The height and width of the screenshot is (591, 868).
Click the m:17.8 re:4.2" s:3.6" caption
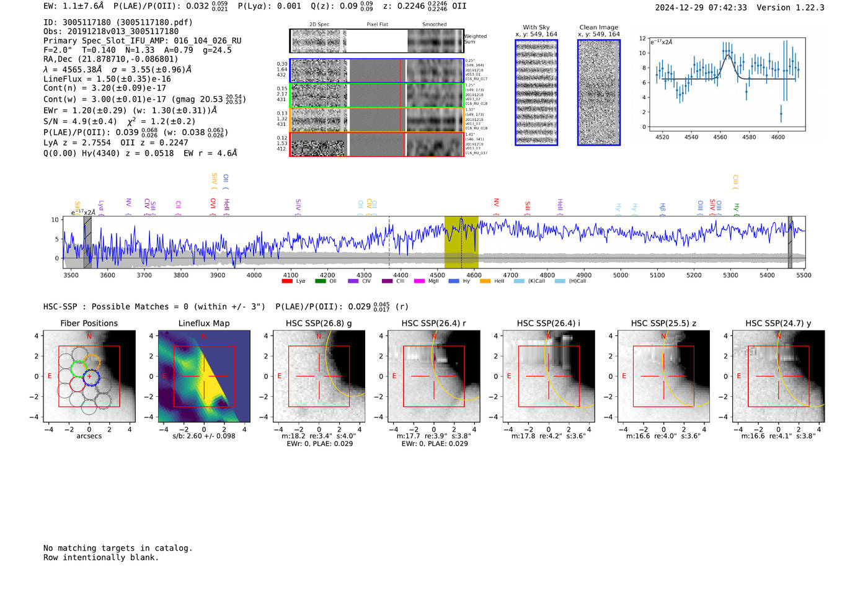pos(549,436)
